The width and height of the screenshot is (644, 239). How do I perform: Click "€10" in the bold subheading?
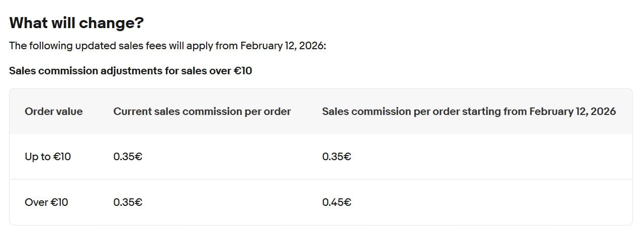(x=243, y=71)
